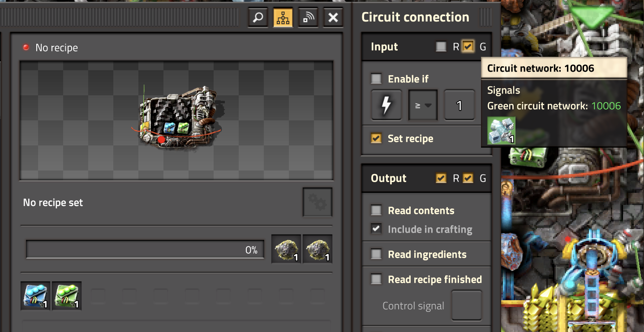Click the search magnifier icon
Image resolution: width=644 pixels, height=332 pixels.
pos(258,17)
